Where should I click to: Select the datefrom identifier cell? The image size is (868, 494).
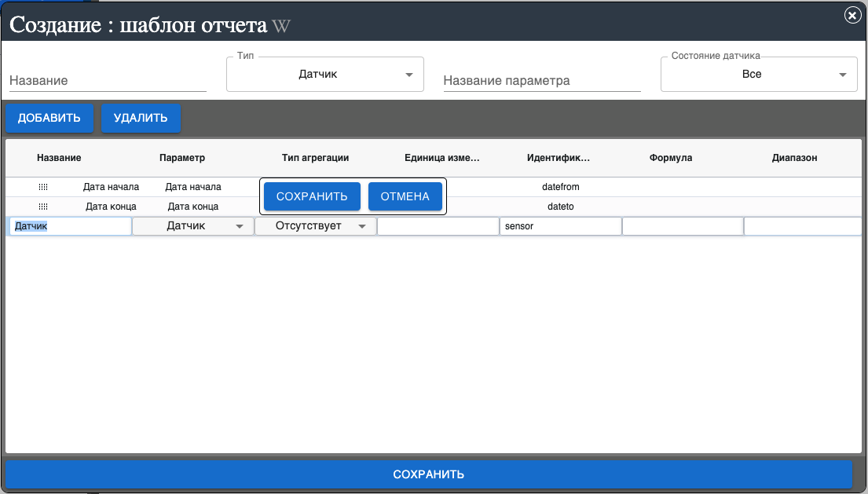click(561, 187)
